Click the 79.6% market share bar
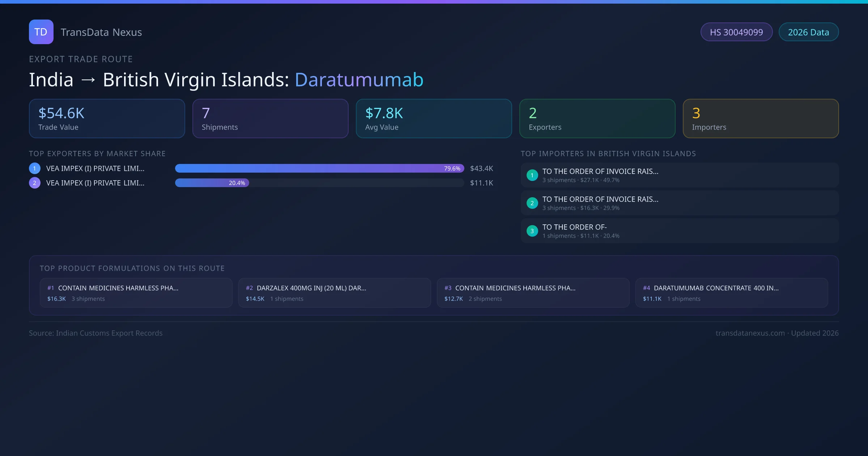 [x=319, y=168]
